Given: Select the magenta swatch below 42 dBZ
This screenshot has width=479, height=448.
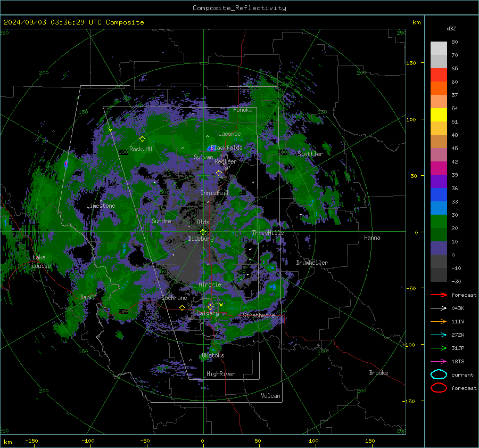Looking at the screenshot, I should pos(439,168).
